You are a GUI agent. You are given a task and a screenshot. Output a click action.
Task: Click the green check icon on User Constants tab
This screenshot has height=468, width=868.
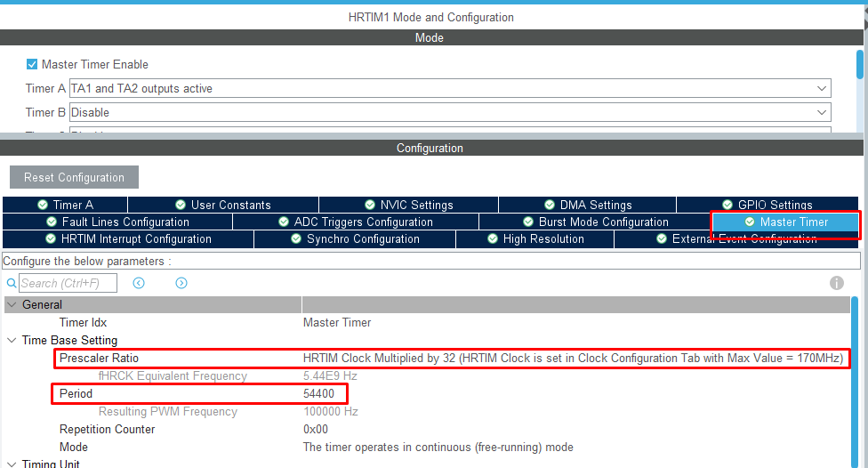click(181, 205)
